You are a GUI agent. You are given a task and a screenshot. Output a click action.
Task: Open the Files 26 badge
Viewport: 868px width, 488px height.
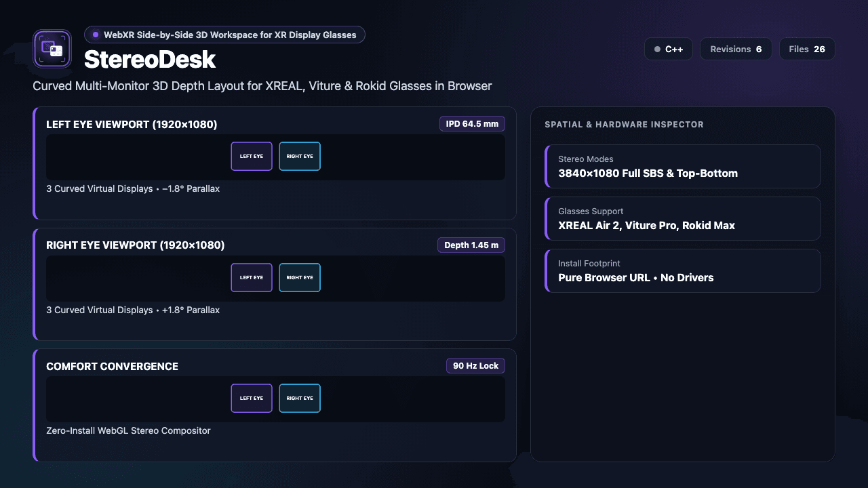click(x=807, y=49)
